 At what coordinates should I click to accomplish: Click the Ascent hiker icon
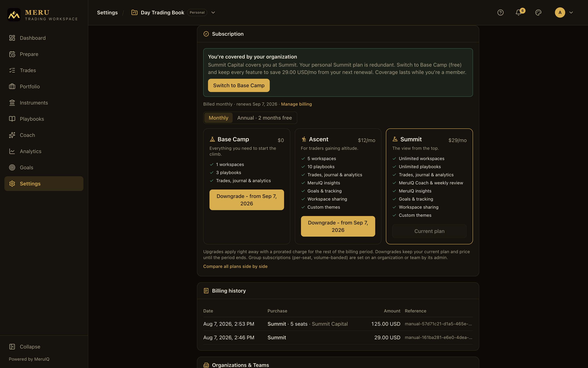pyautogui.click(x=304, y=139)
